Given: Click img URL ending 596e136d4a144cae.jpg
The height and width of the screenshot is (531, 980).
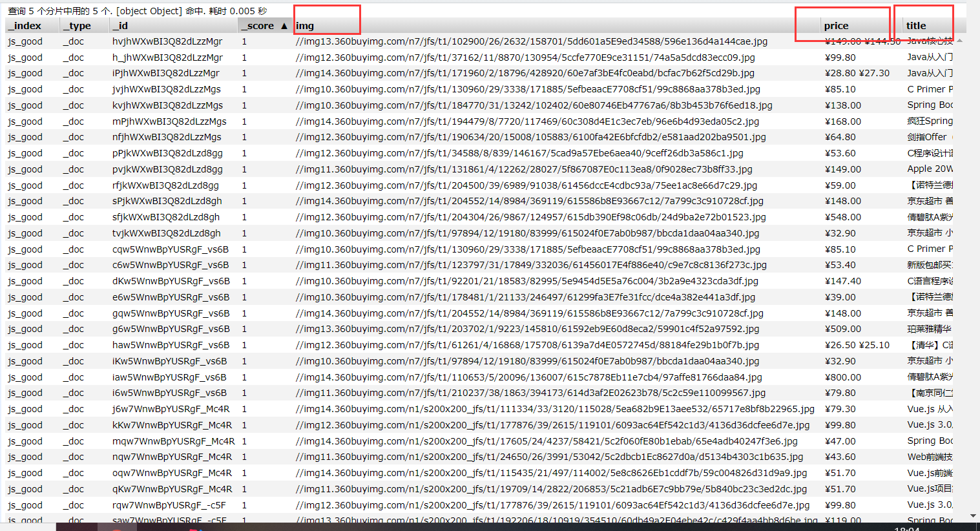Looking at the screenshot, I should [x=532, y=41].
